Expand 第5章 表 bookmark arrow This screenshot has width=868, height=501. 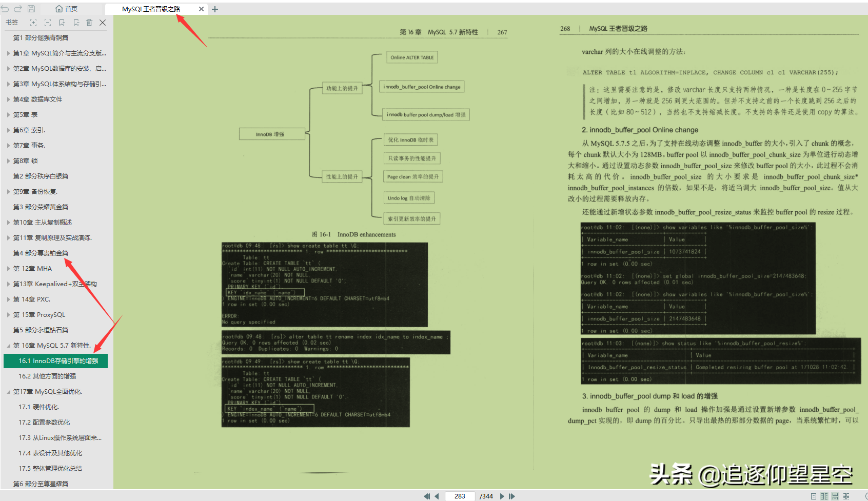click(8, 115)
